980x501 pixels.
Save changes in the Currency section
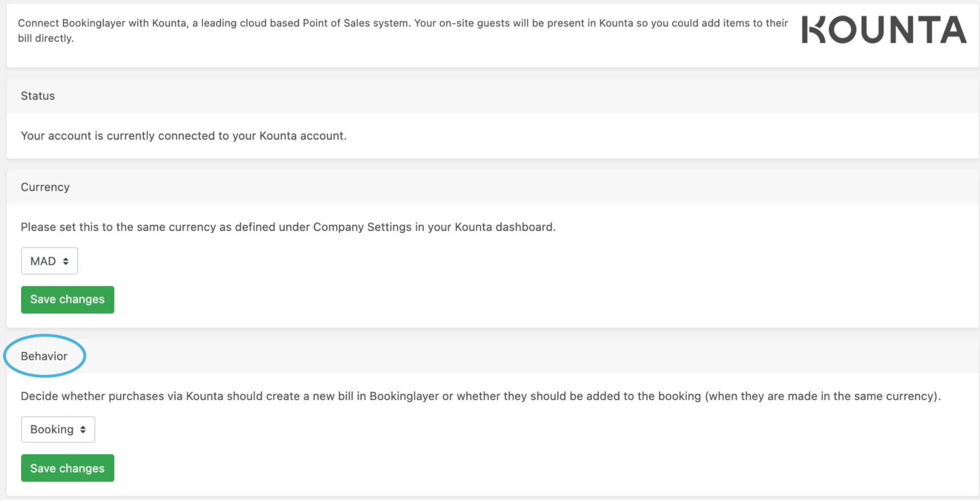point(67,300)
